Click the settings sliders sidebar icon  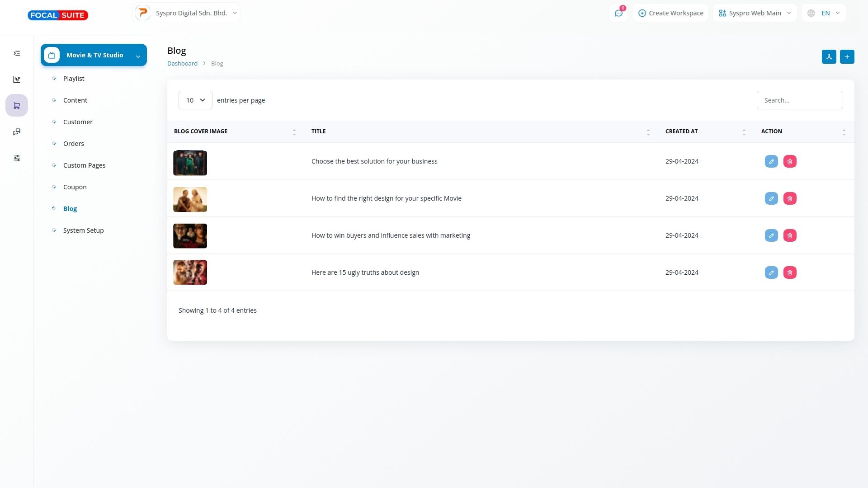pyautogui.click(x=17, y=158)
